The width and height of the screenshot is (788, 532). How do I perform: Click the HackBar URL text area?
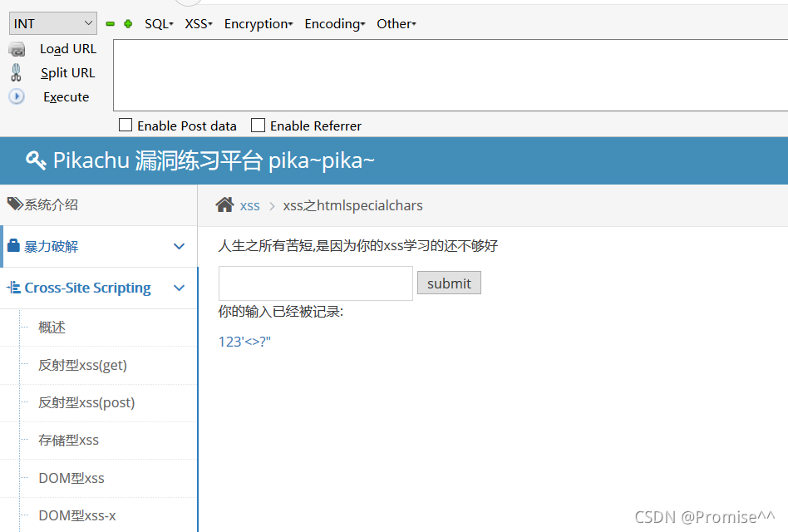451,75
